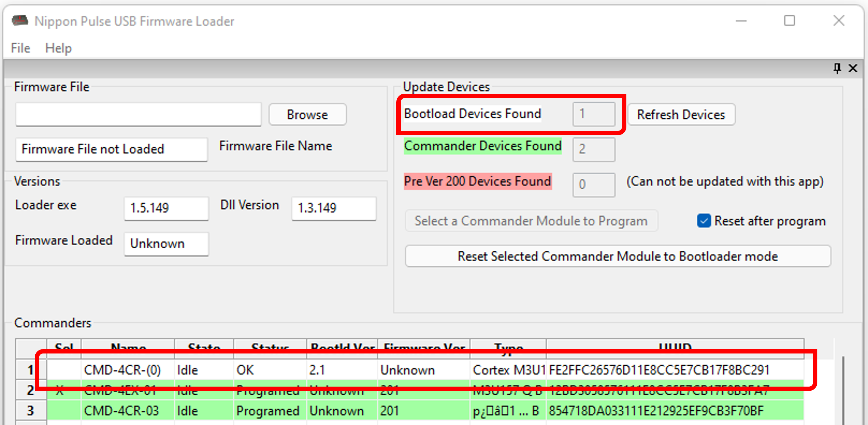The width and height of the screenshot is (868, 425).
Task: Open the File menu
Action: (x=21, y=48)
